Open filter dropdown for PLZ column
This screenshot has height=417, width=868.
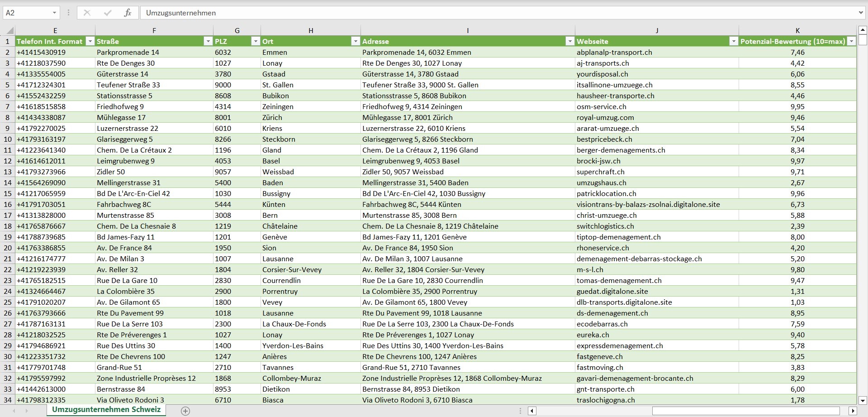click(x=256, y=41)
